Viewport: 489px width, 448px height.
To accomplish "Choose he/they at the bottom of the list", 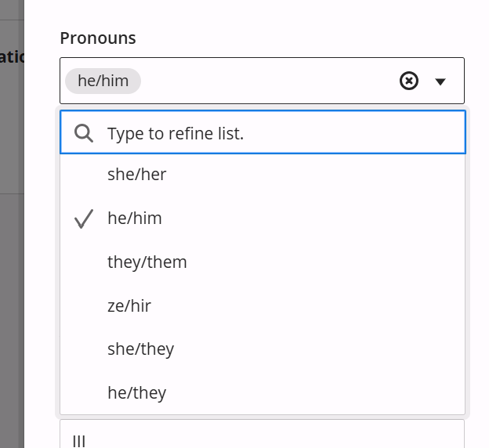I will 263,393.
